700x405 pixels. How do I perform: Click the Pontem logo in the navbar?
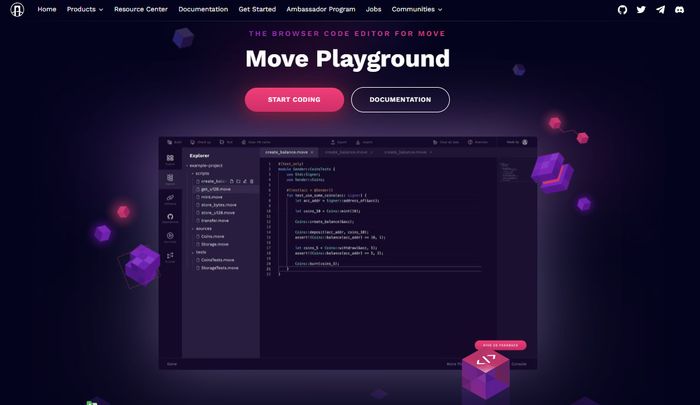pos(17,9)
